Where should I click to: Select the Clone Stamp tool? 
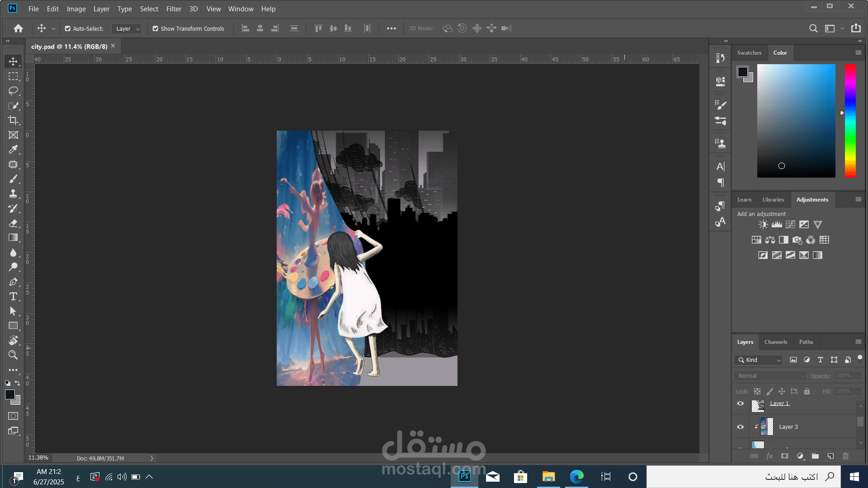pos(13,194)
